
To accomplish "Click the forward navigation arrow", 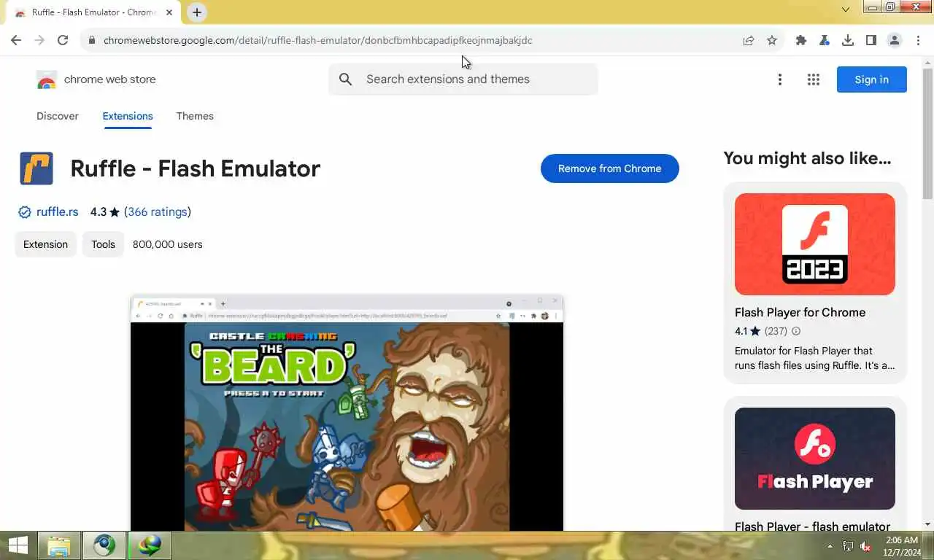I will tap(39, 40).
